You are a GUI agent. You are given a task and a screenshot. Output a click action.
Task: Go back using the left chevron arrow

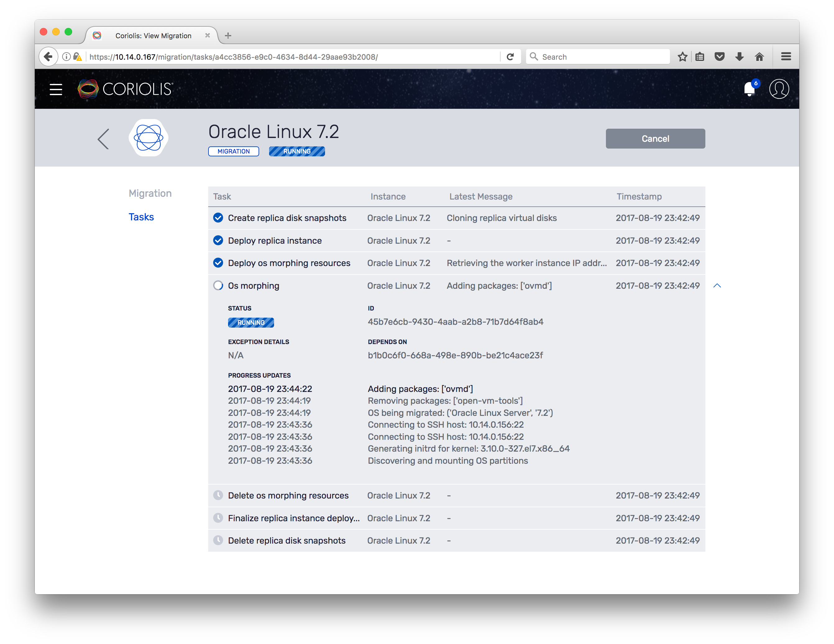coord(103,139)
